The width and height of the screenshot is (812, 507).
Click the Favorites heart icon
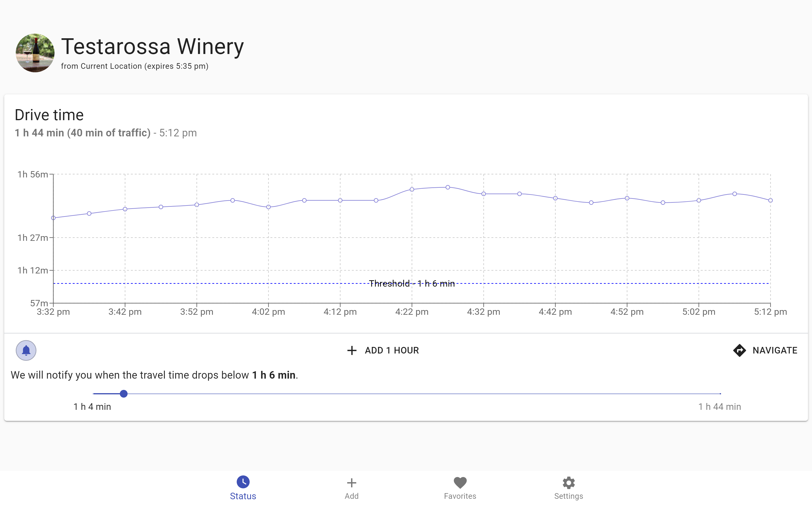(x=460, y=483)
